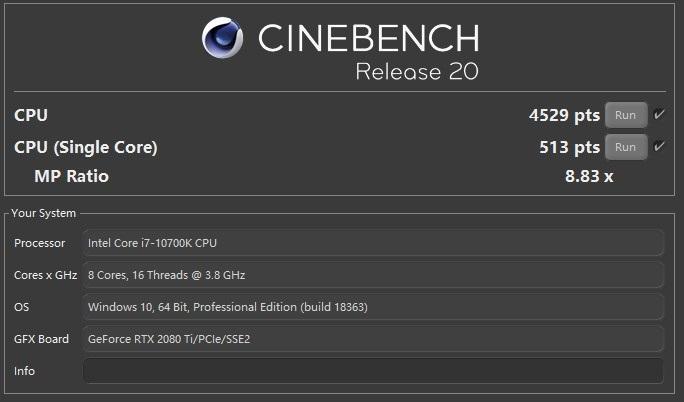
Task: Run the CPU multi-core benchmark
Action: click(x=626, y=115)
